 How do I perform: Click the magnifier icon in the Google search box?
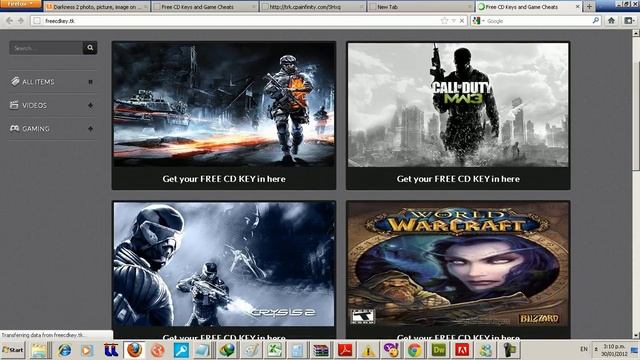(596, 20)
